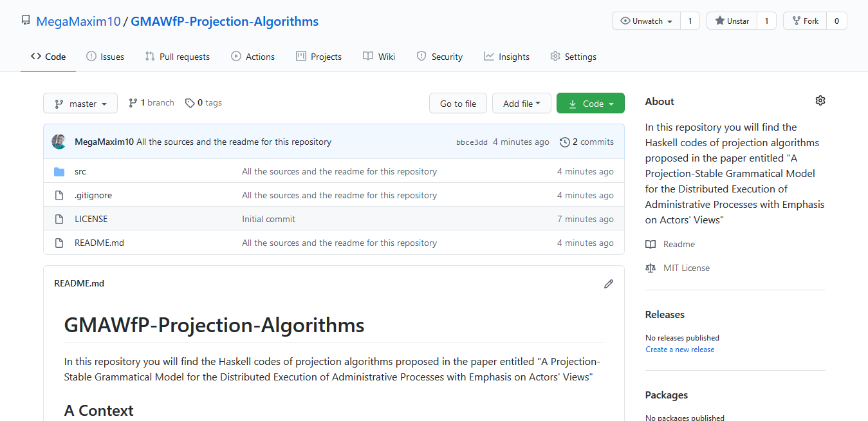Open MegaMaxim10 owner profile link
Image resolution: width=868 pixels, height=421 pixels.
(x=78, y=21)
